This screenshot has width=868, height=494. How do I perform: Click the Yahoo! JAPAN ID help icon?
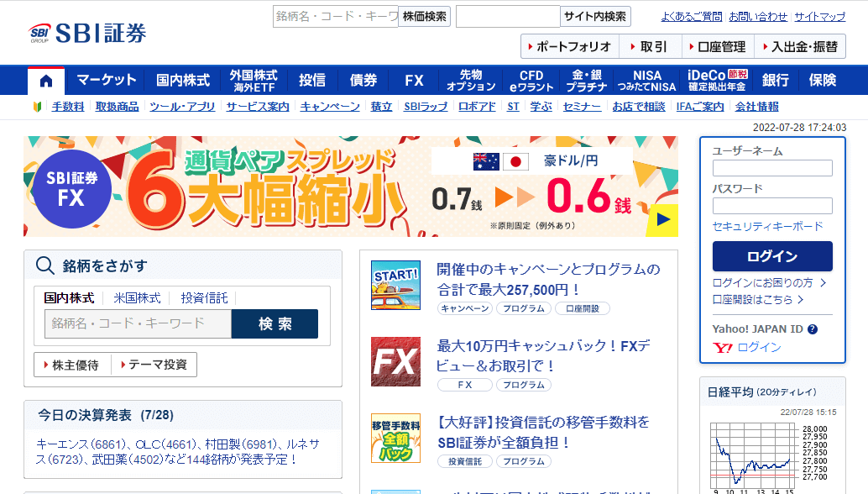coord(812,329)
